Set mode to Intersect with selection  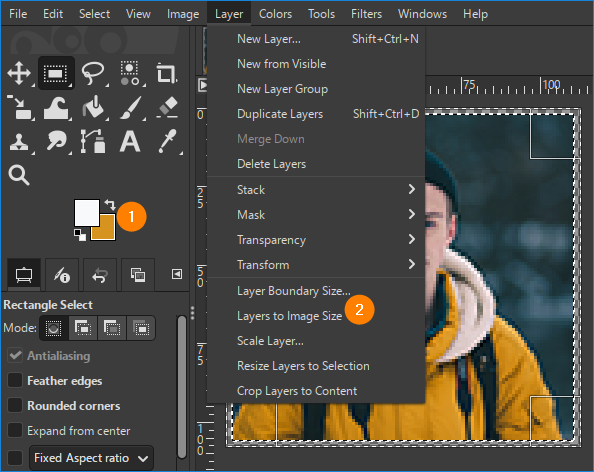point(141,328)
